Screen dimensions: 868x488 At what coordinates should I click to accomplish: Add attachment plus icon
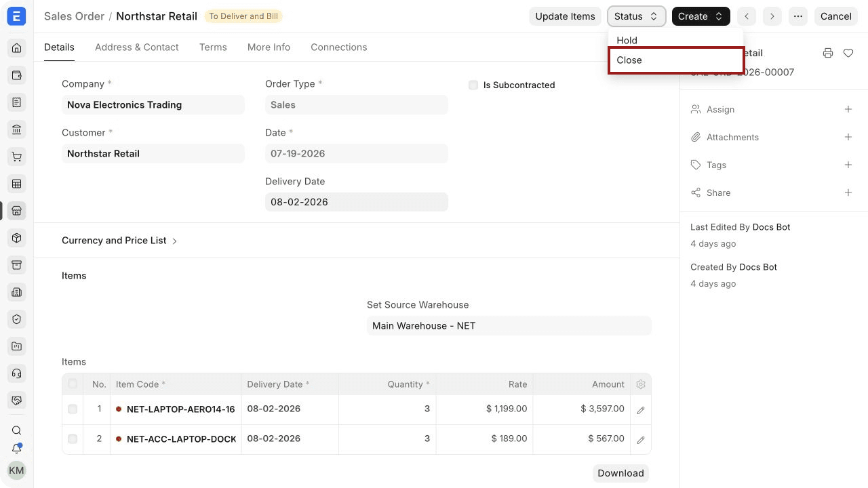tap(848, 137)
